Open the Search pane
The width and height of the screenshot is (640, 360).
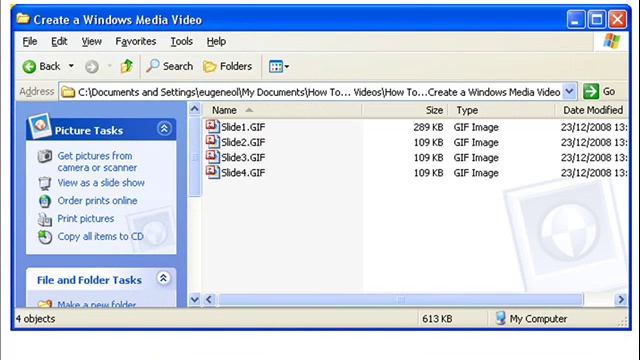tap(169, 66)
